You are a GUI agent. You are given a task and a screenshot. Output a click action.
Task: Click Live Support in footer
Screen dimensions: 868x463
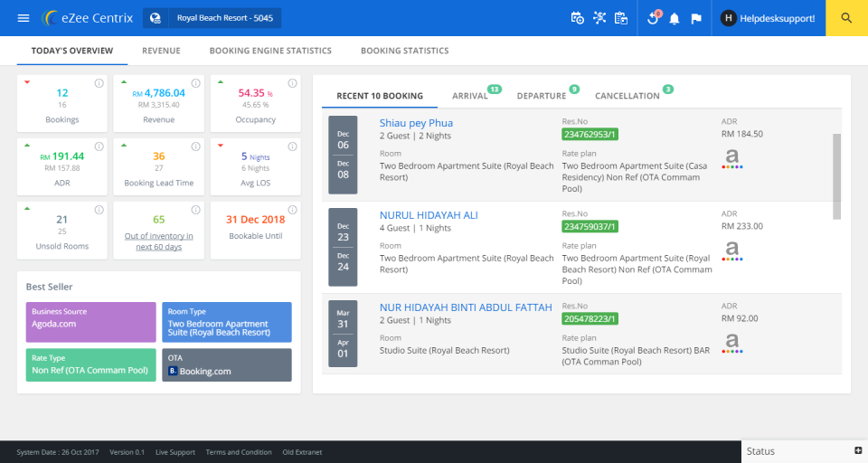coord(175,452)
